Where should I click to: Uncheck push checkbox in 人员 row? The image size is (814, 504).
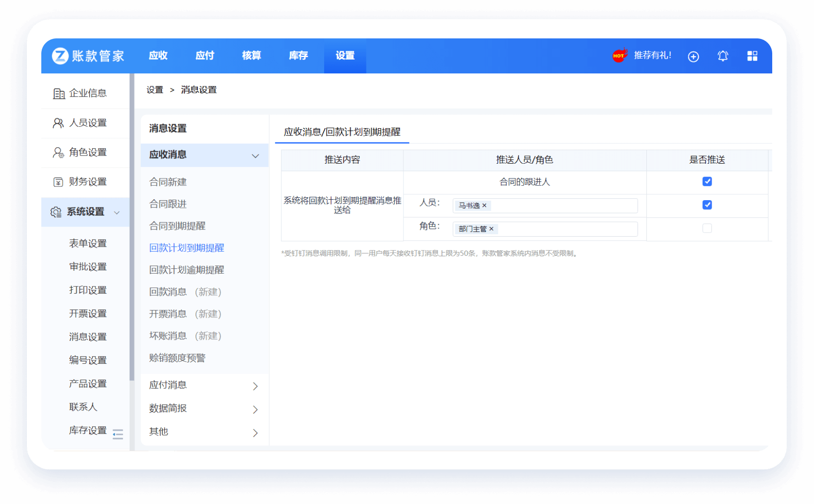click(x=707, y=205)
